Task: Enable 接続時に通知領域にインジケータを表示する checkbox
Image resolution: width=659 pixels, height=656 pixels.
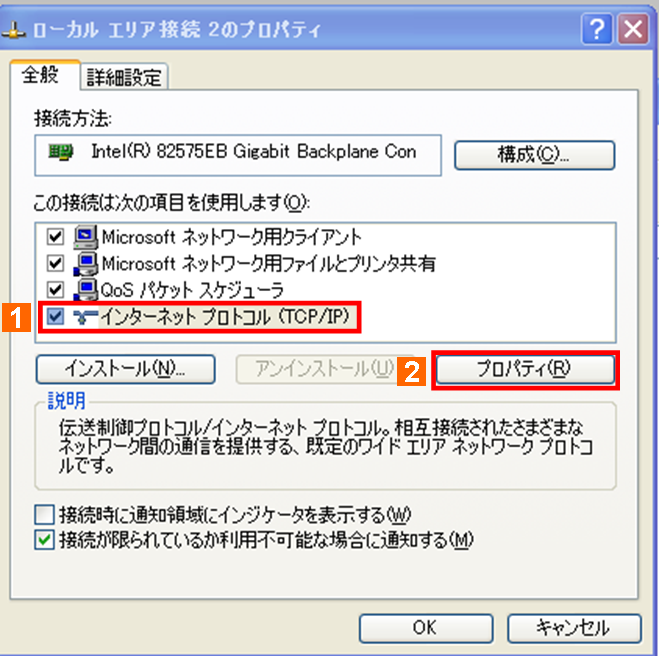Action: pos(44,514)
